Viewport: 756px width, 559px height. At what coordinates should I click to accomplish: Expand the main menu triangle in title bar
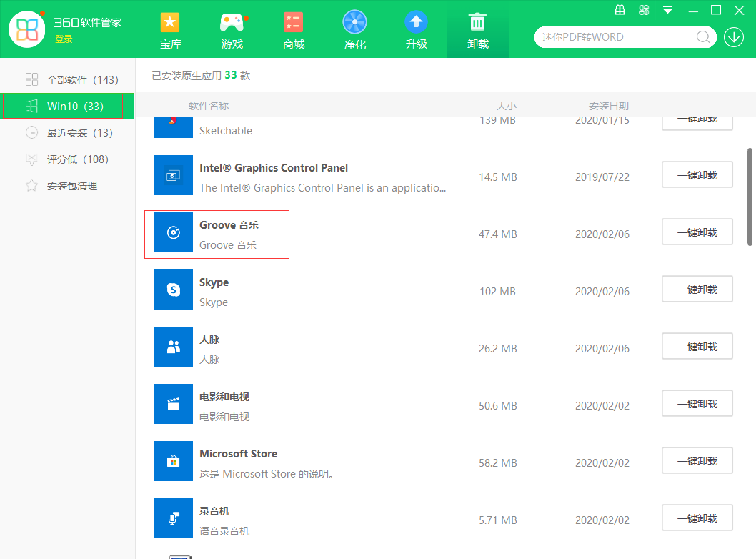[x=668, y=10]
